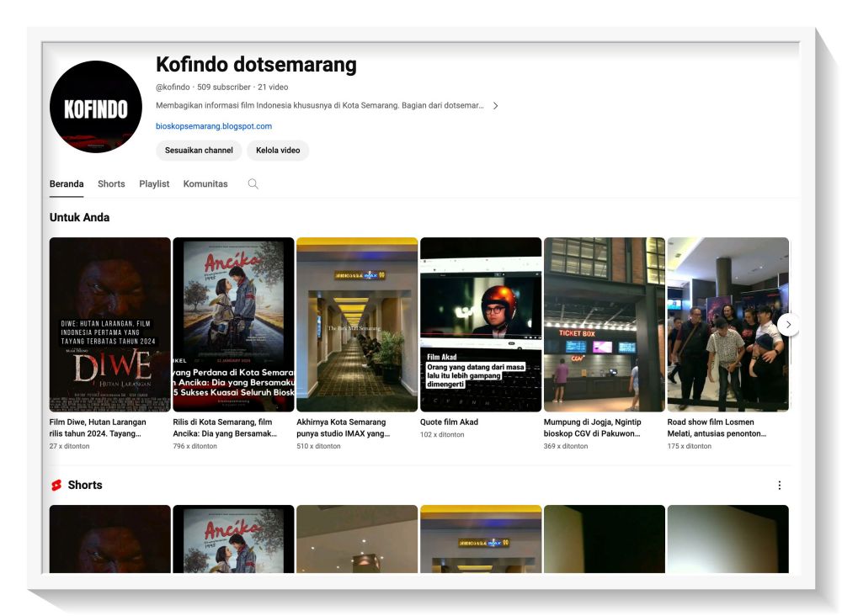Click the '510 x ditonton' view count
Screen dimensions: 842x616
pos(318,446)
